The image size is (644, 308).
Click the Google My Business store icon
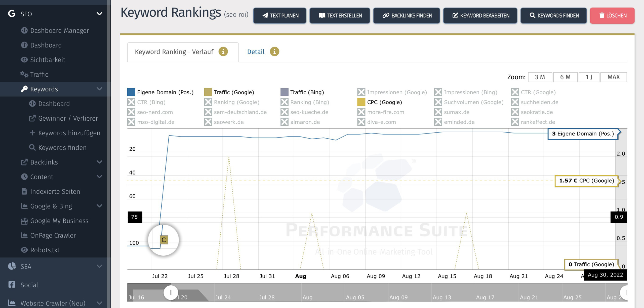24,221
